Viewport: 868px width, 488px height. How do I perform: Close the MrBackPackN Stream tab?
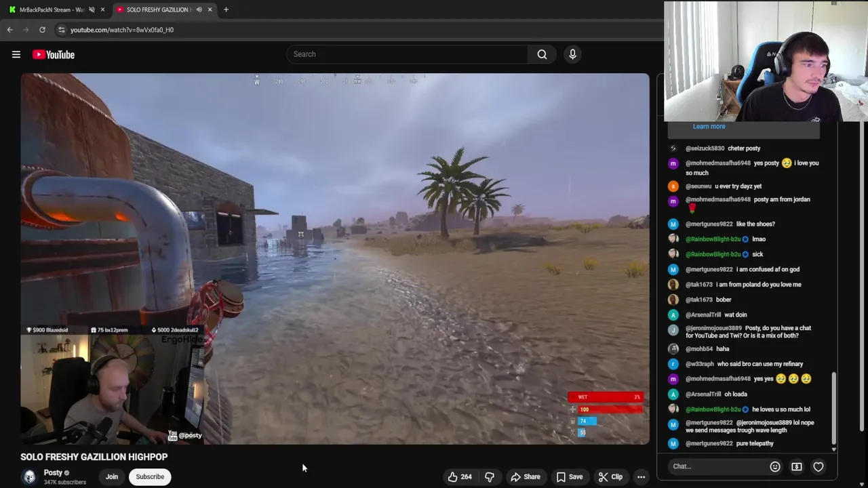click(102, 9)
